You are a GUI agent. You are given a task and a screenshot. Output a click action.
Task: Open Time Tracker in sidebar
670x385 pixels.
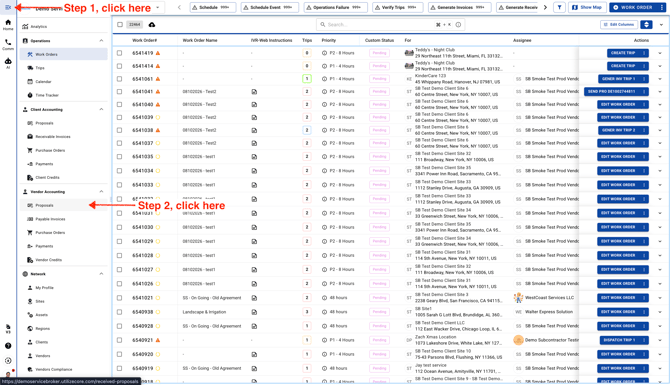[x=64, y=95]
